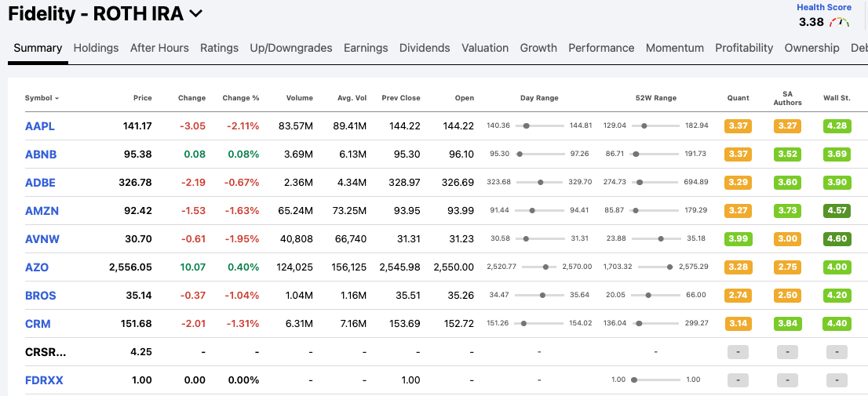Screen dimensions: 868x396
Task: Click FDRXX change percent 0.00%
Action: [x=243, y=380]
